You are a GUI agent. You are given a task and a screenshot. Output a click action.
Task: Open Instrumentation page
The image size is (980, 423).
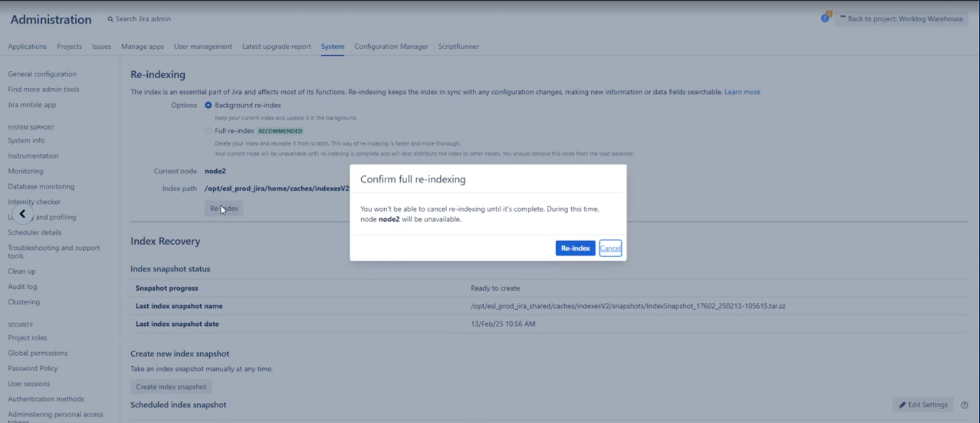pyautogui.click(x=33, y=156)
